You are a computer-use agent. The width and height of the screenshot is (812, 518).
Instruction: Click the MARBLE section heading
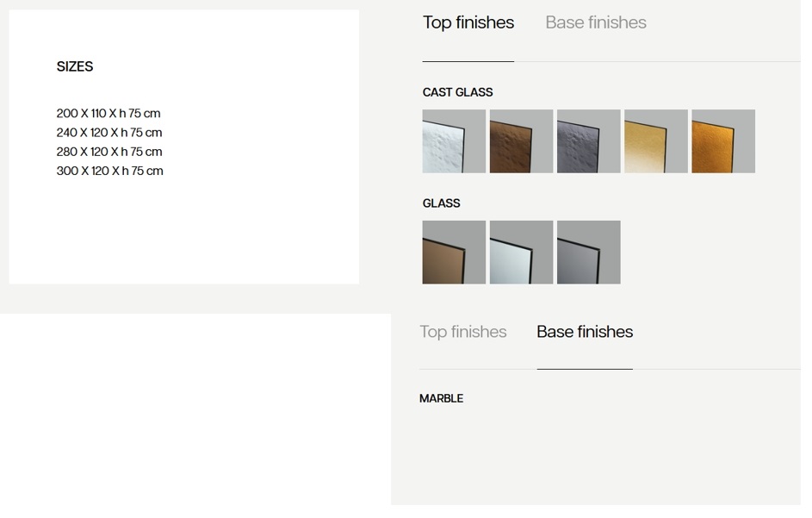coord(441,398)
